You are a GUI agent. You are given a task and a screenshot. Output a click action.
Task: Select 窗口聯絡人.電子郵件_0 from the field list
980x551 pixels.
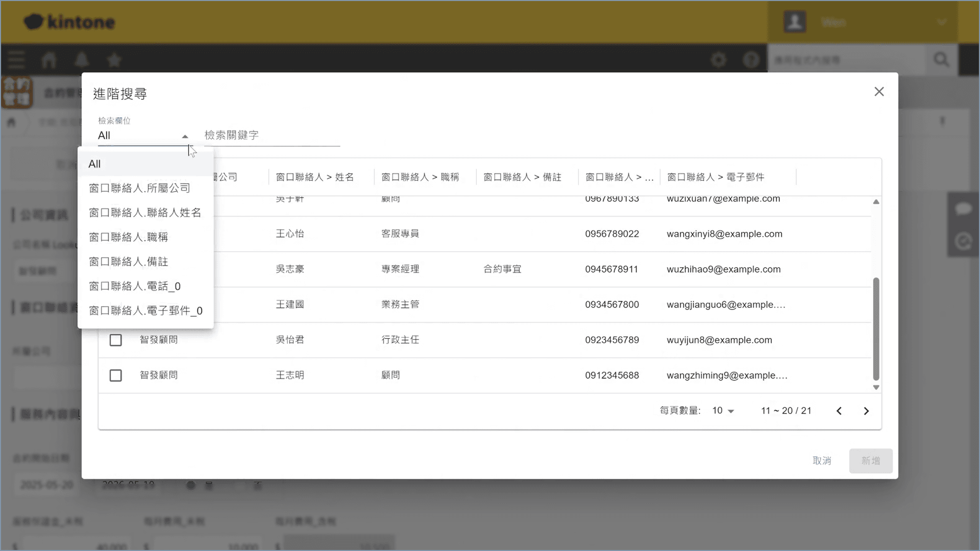click(x=146, y=310)
